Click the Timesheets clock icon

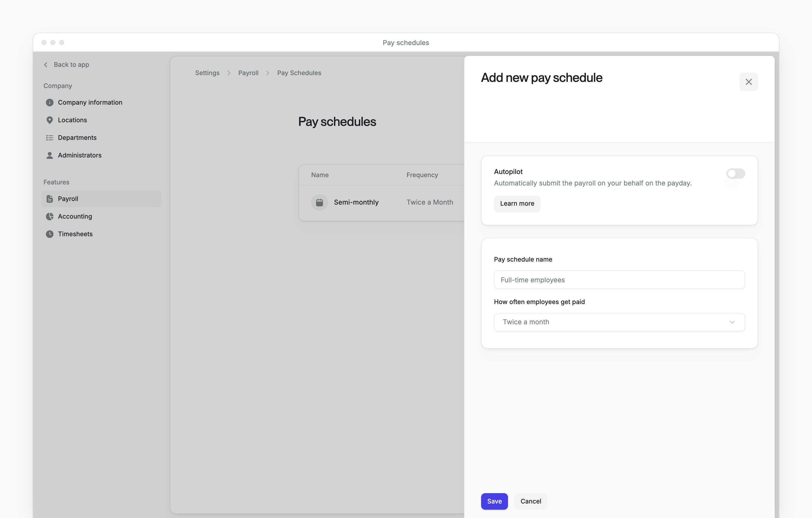(x=49, y=234)
